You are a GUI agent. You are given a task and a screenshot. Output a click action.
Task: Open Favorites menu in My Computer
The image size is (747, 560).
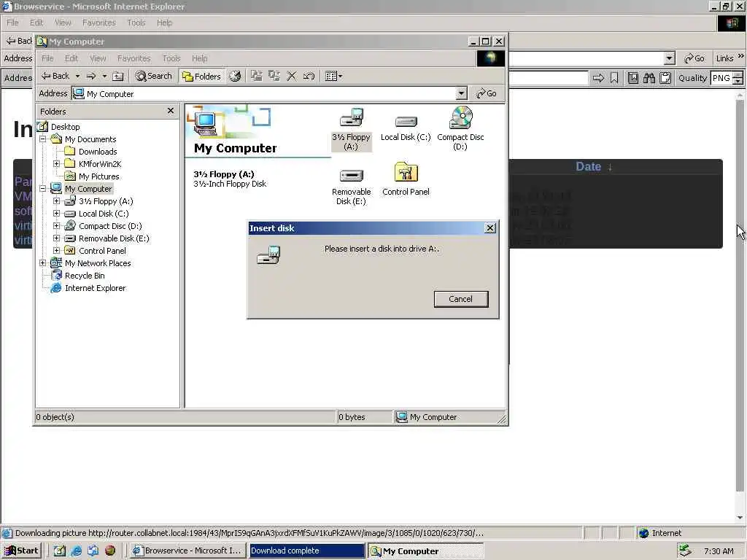pos(134,58)
